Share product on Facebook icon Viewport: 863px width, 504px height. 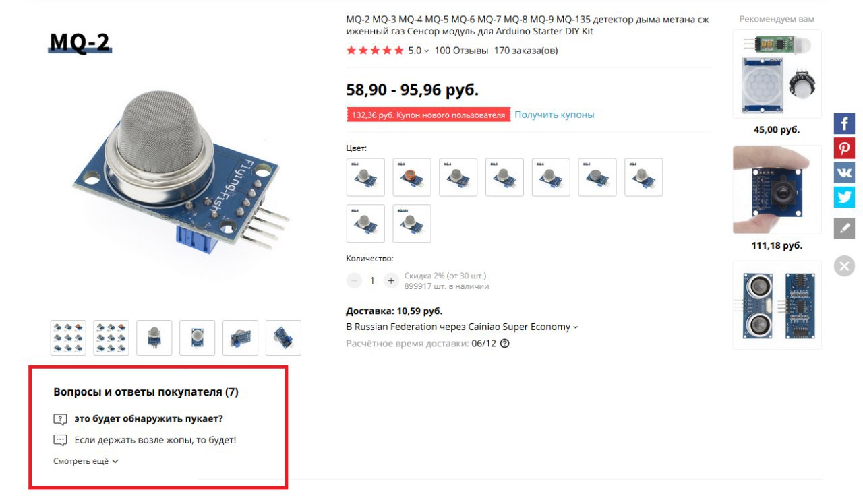[x=844, y=124]
